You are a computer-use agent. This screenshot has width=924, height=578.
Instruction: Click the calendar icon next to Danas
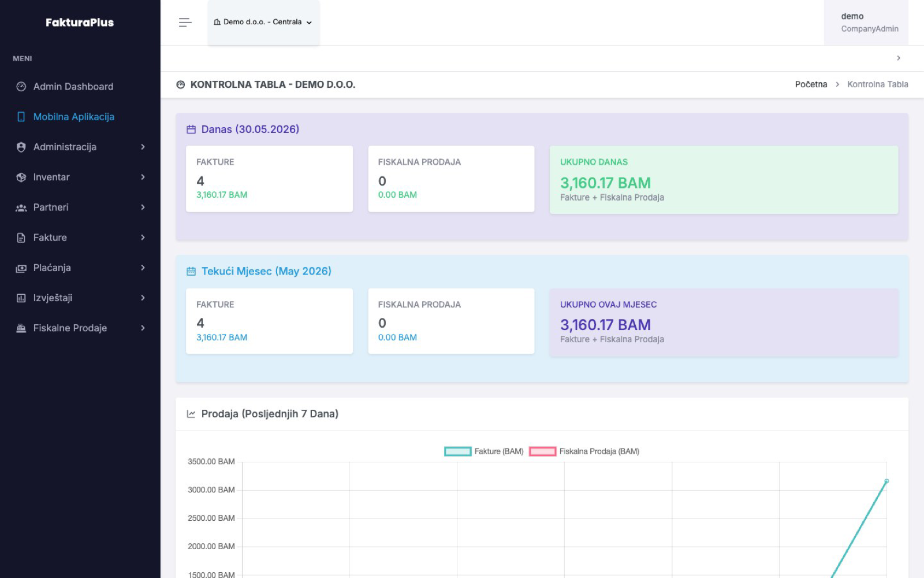tap(191, 129)
